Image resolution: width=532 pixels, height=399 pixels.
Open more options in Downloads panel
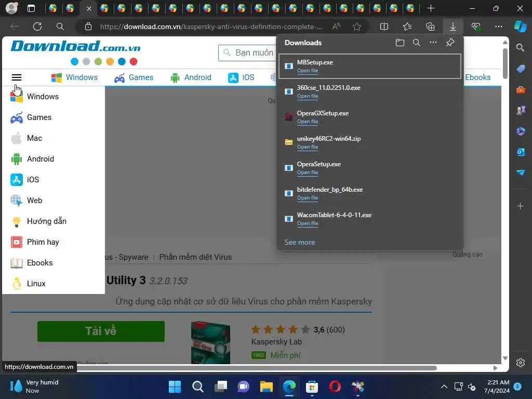[x=433, y=43]
